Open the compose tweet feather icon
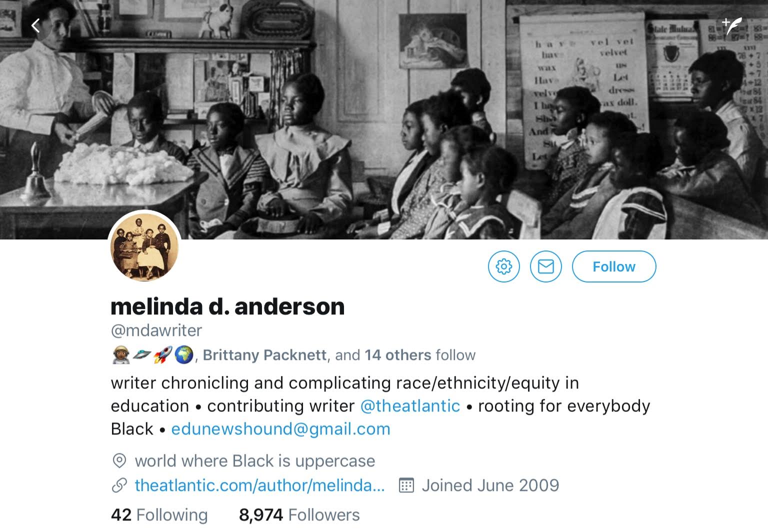The image size is (768, 532). pos(732,25)
